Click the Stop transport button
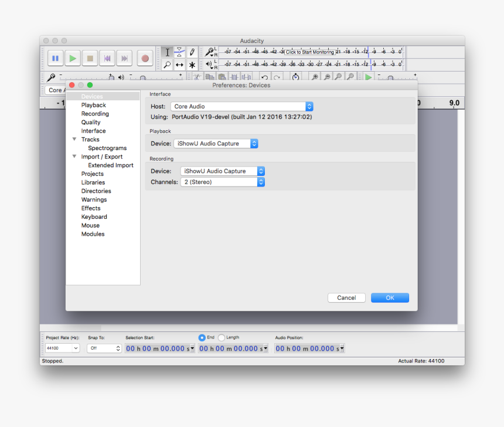The image size is (504, 427). click(90, 58)
